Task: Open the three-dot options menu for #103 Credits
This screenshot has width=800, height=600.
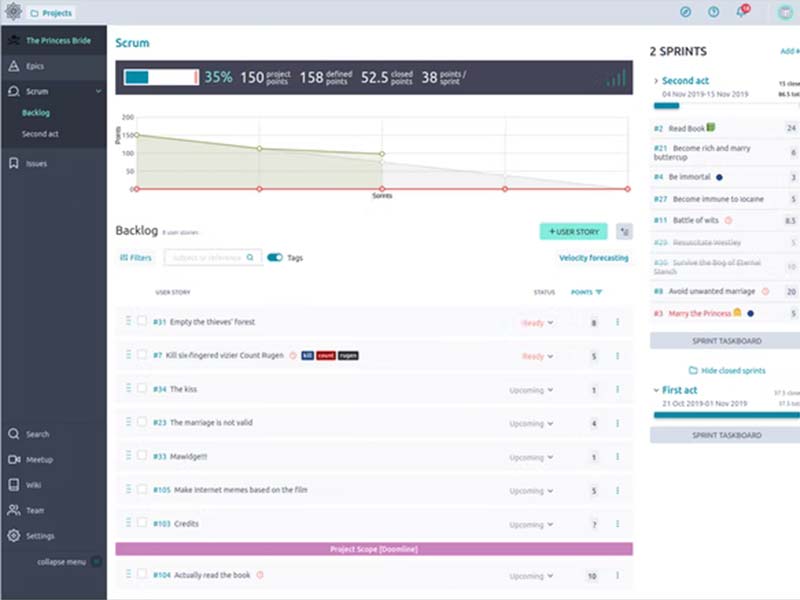Action: [x=617, y=524]
